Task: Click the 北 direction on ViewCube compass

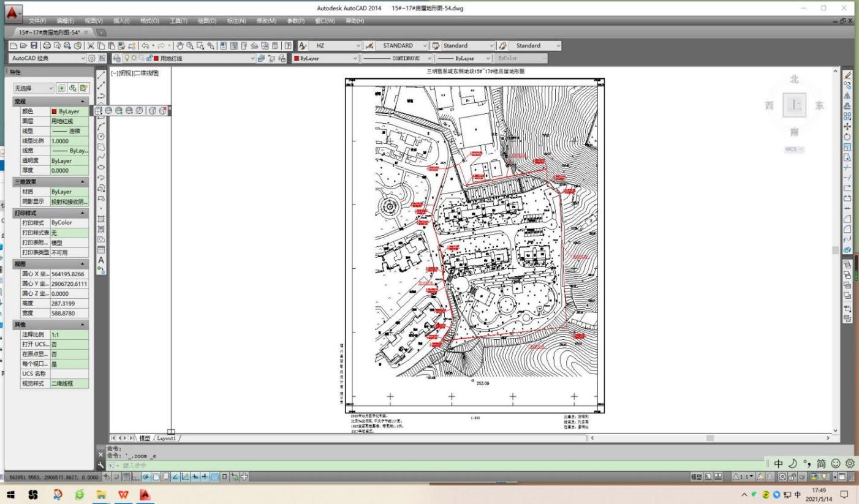Action: (794, 80)
